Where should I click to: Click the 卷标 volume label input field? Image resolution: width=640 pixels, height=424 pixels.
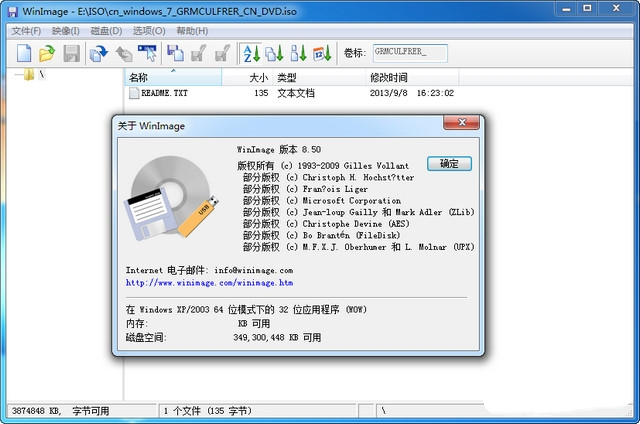coord(410,53)
